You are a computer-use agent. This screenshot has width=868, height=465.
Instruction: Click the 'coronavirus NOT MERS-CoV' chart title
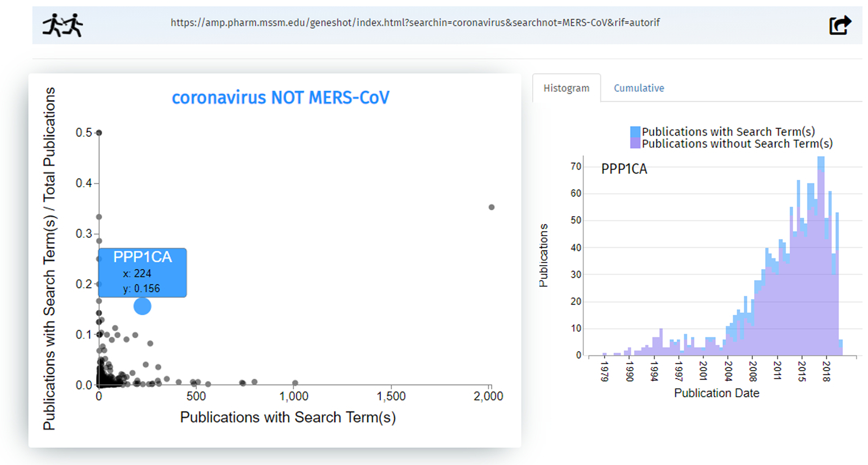[280, 97]
